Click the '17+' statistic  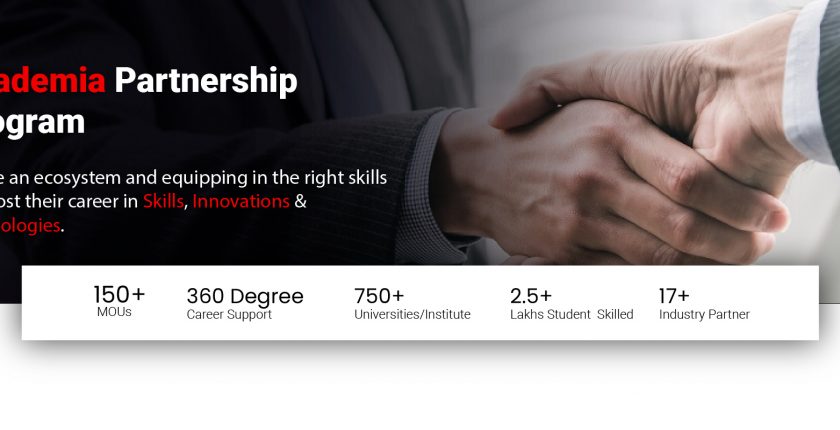674,296
